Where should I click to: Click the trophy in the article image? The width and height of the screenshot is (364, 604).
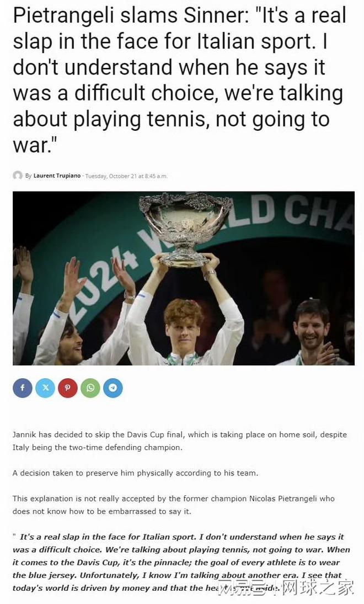[x=185, y=229]
